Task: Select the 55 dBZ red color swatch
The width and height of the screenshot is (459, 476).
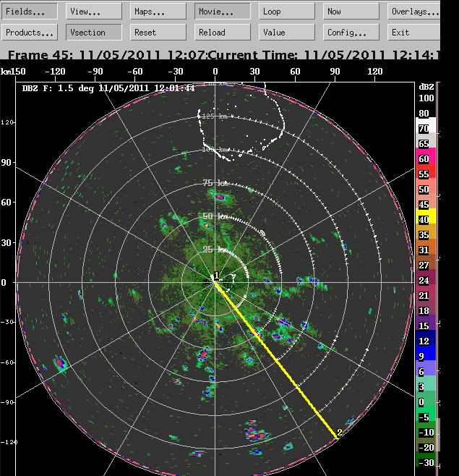Action: 426,171
